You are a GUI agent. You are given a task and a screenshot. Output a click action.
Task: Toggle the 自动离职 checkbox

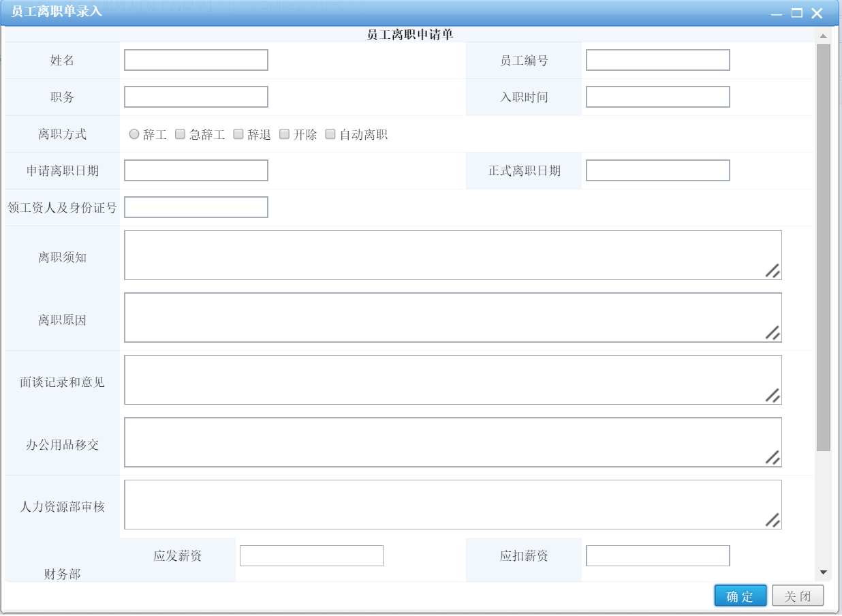click(x=330, y=134)
